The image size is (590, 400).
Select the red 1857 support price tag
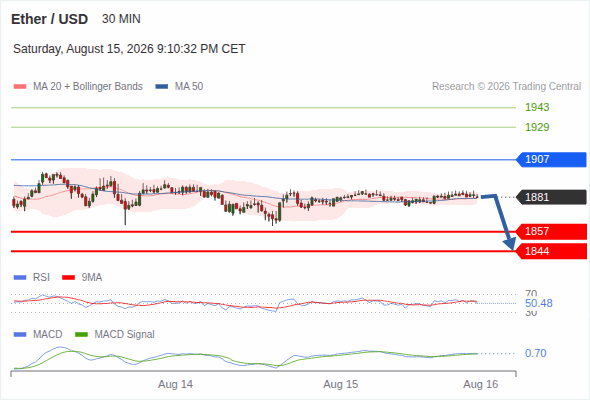point(551,231)
